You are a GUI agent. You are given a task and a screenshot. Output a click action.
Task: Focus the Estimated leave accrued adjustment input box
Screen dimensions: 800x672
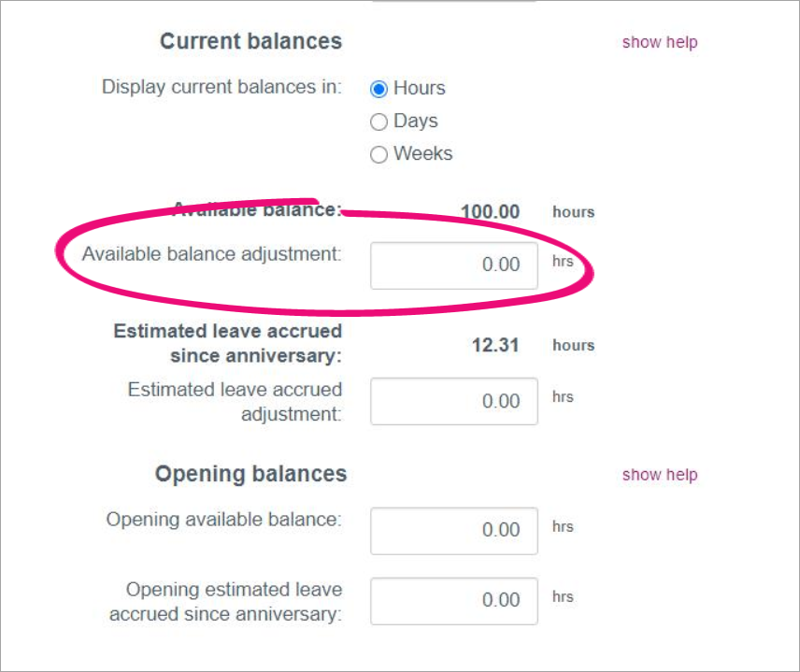tap(454, 402)
